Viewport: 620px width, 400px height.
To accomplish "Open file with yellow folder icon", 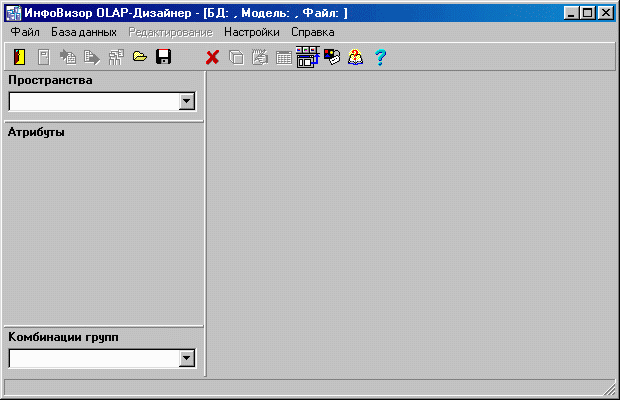I will pos(140,57).
